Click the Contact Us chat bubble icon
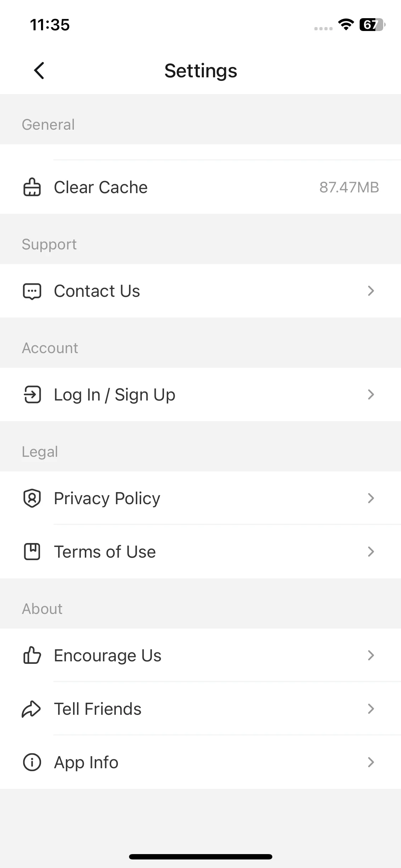The width and height of the screenshot is (401, 868). [x=32, y=291]
